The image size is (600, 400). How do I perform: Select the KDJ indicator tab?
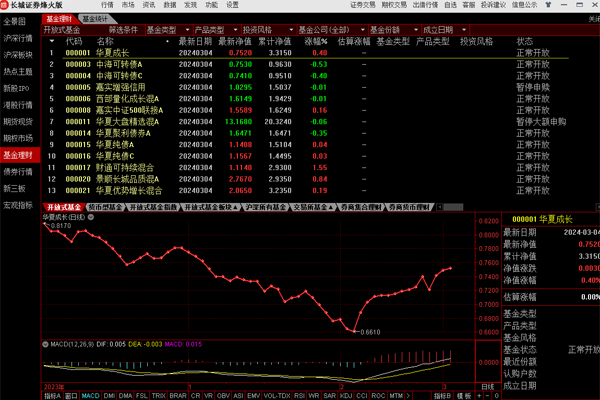tap(346, 395)
